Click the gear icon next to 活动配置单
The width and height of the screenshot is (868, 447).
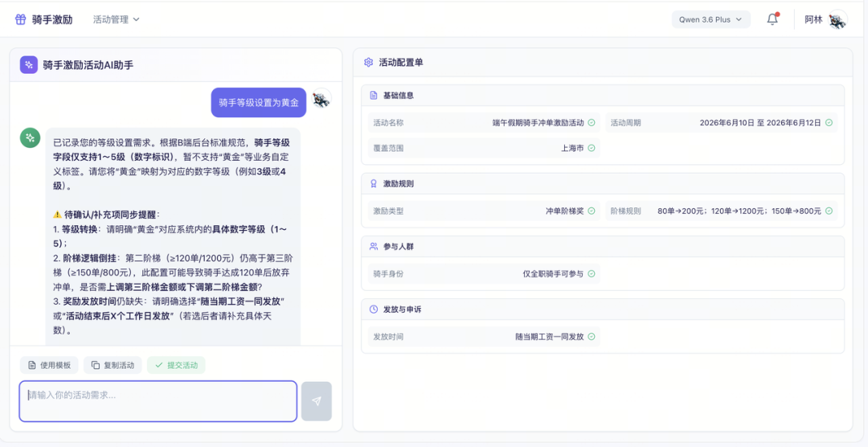pos(368,63)
